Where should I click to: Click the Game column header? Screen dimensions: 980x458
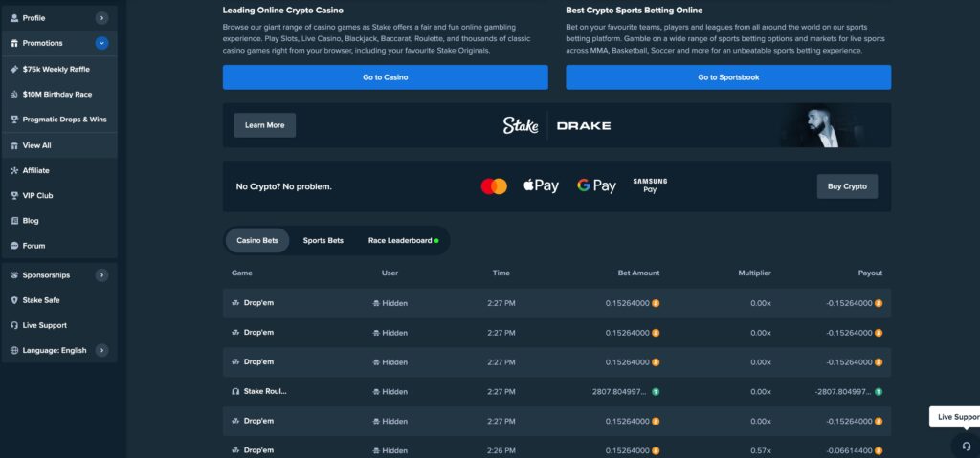(x=242, y=273)
